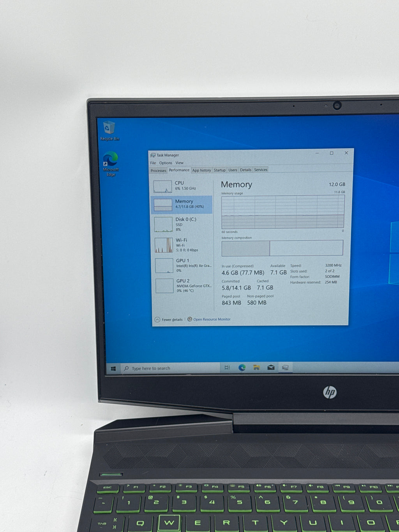Open the Services tab
The width and height of the screenshot is (399, 532).
point(261,170)
